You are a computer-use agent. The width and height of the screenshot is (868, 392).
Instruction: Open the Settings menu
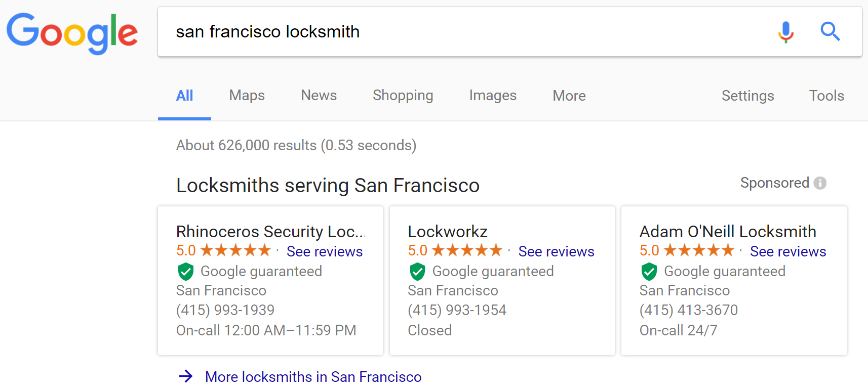pos(747,96)
